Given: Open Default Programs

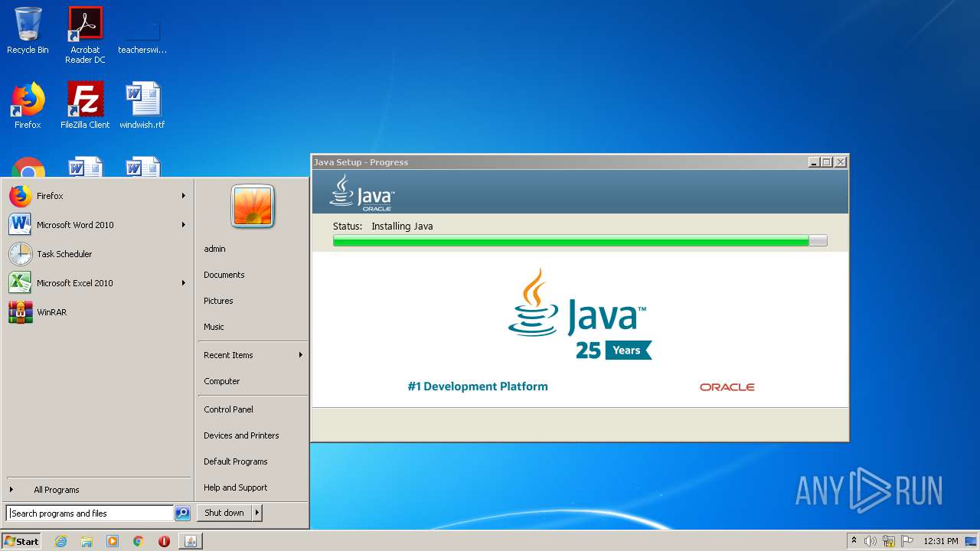Looking at the screenshot, I should (x=235, y=461).
